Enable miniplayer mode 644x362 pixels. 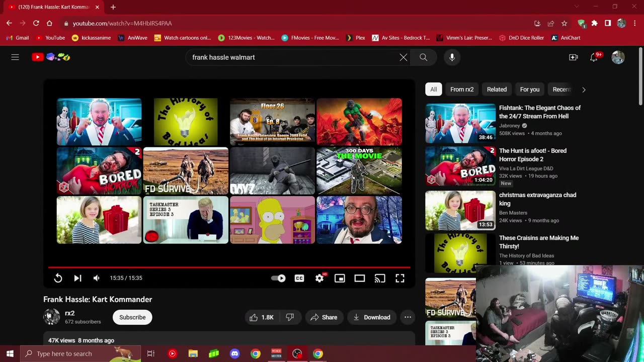click(x=340, y=278)
